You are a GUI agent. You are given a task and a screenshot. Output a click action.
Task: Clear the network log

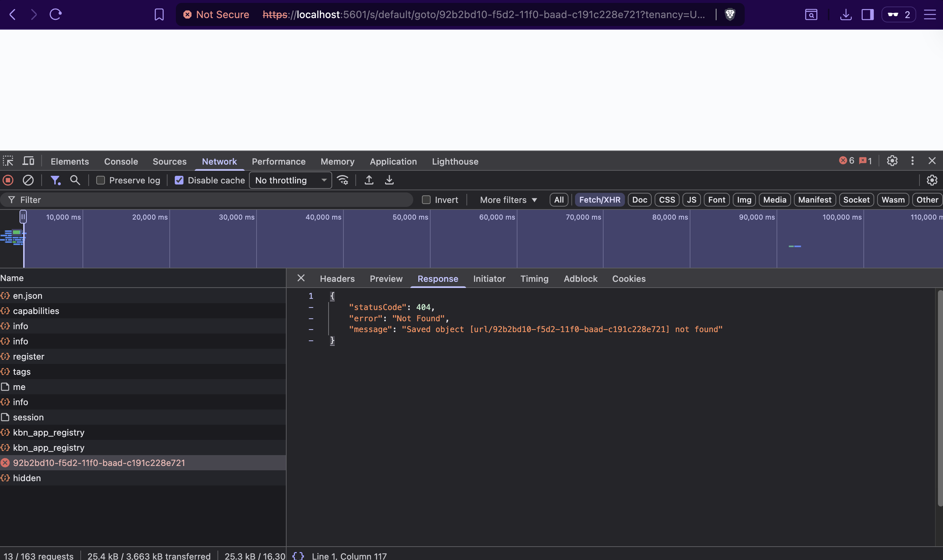pyautogui.click(x=28, y=181)
